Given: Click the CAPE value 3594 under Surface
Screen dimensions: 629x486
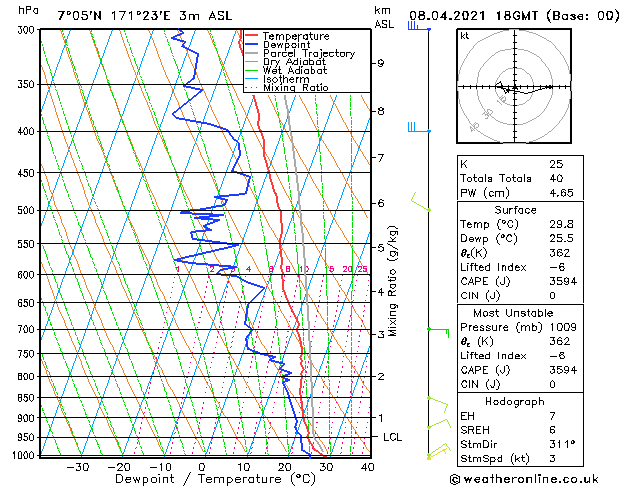Looking at the screenshot, I should [563, 281].
